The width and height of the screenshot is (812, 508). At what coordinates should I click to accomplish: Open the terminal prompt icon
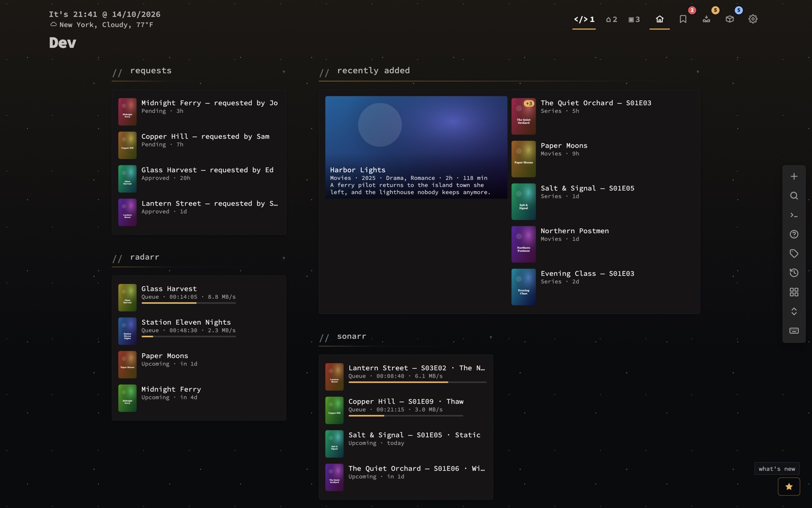click(794, 215)
